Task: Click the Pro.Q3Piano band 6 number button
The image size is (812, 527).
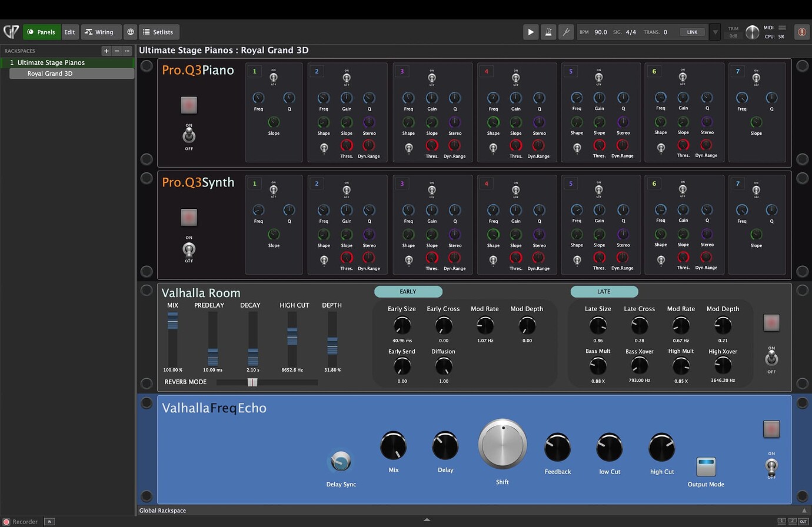Action: (654, 71)
